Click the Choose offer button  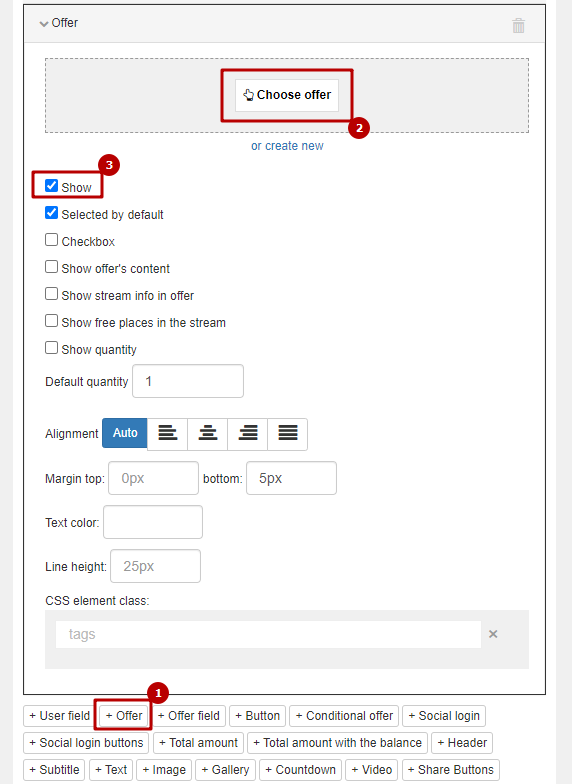[x=287, y=95]
